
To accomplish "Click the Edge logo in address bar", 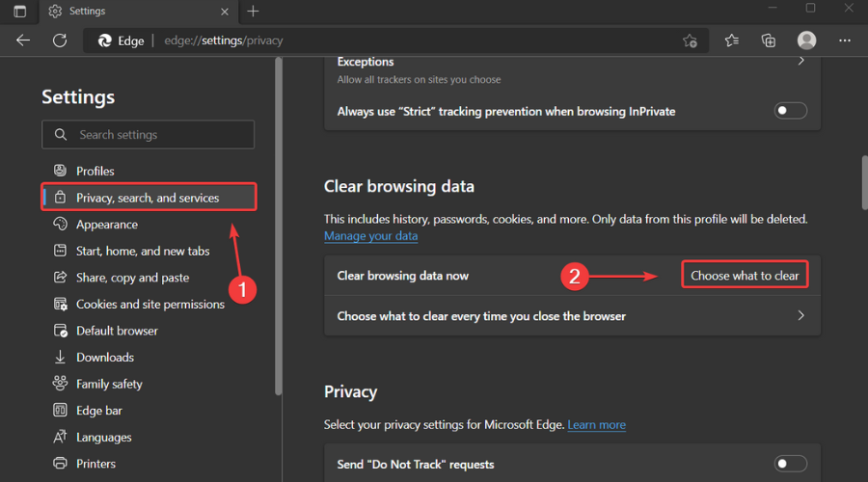I will pos(104,40).
